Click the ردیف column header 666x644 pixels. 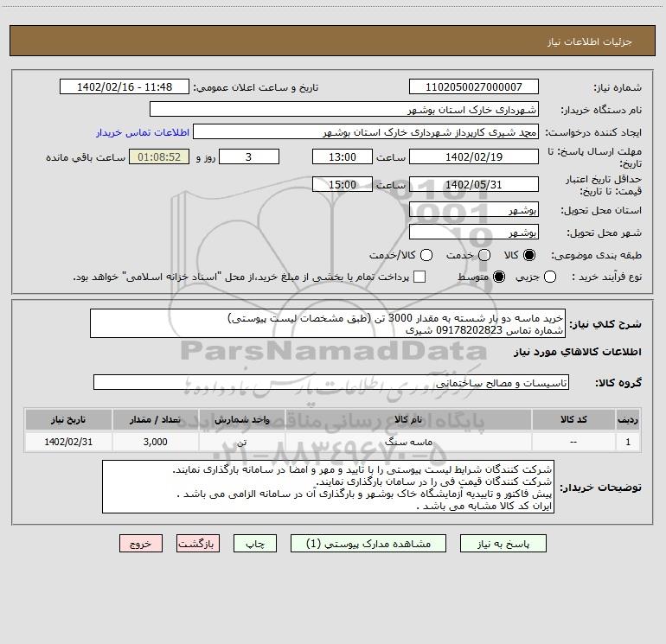[x=628, y=419]
